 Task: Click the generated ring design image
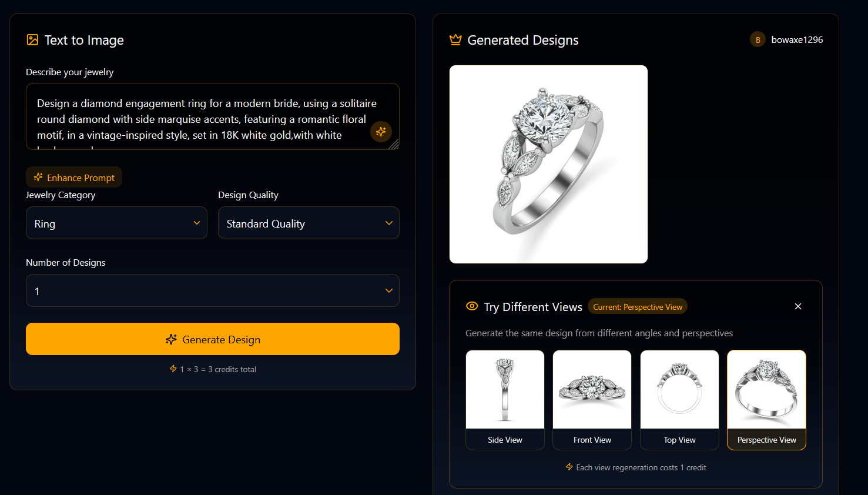548,164
